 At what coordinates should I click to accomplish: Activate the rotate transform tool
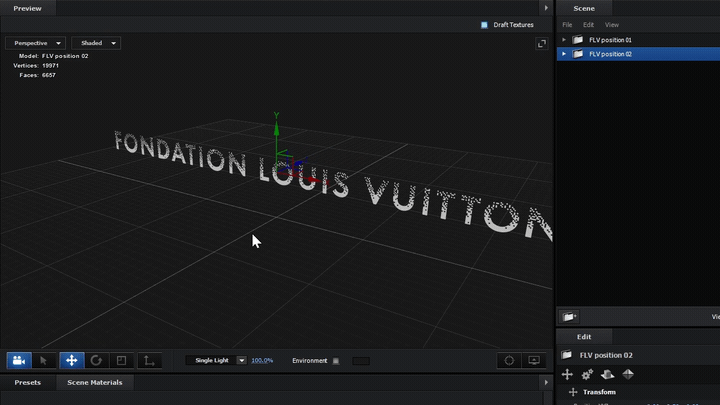click(x=96, y=360)
